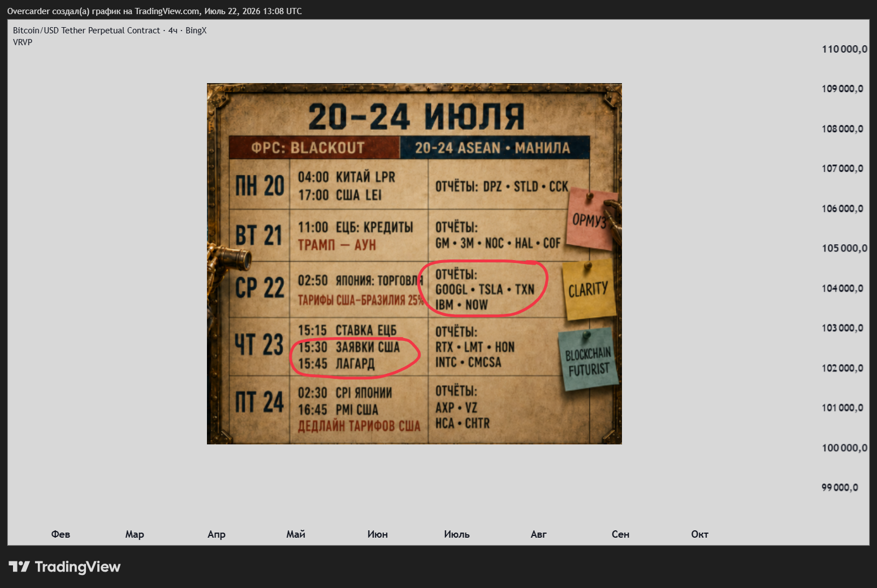Click the TradingView logo icon
The height and width of the screenshot is (588, 877).
pos(19,567)
